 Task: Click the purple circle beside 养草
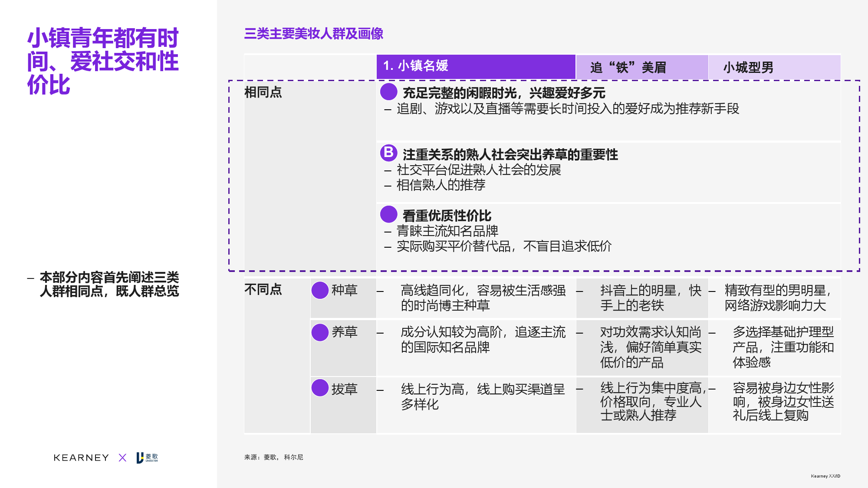click(x=320, y=332)
